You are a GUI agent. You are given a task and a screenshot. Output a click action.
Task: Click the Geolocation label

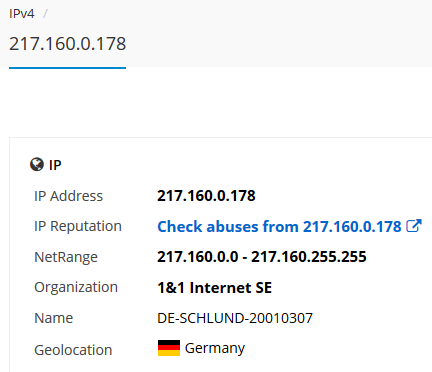click(73, 350)
